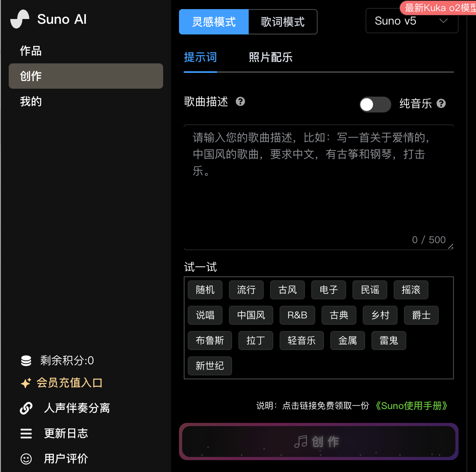This screenshot has height=472, width=476.
Task: Open the Suno v5 model dropdown
Action: [412, 21]
